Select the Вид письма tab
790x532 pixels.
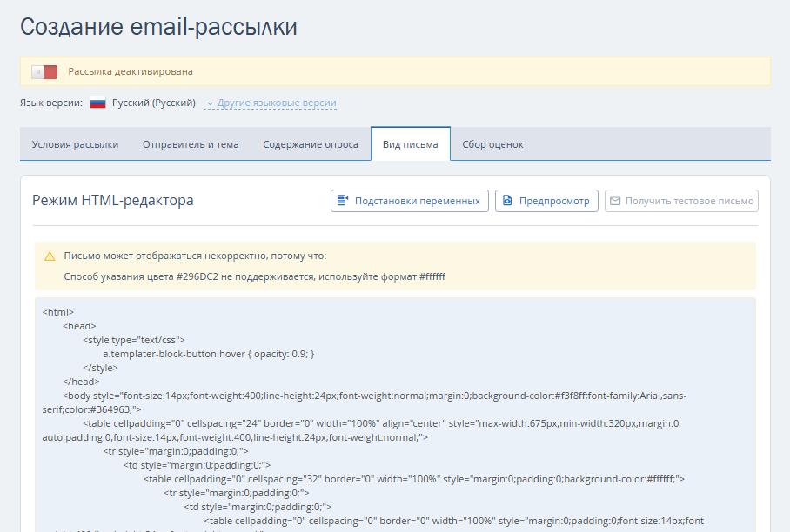pyautogui.click(x=411, y=144)
